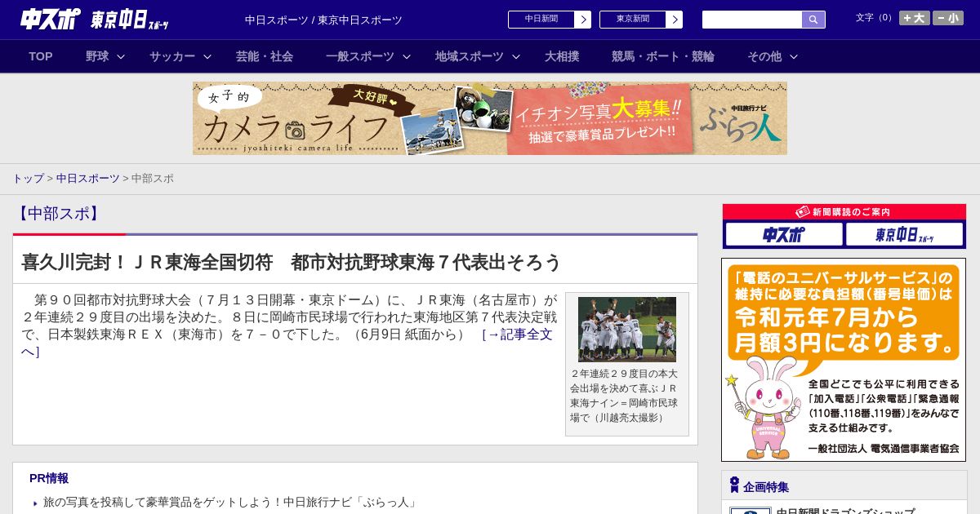Focus the header search input field

coord(752,20)
